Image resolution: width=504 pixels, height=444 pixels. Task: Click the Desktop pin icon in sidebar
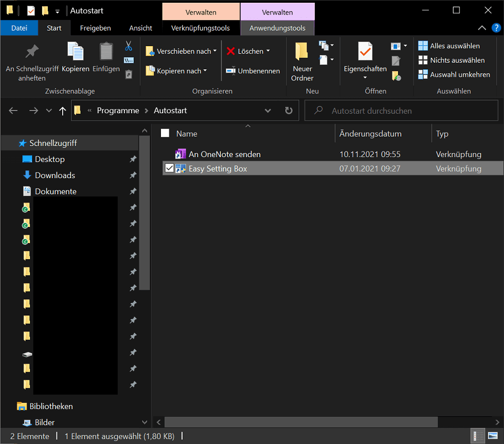pos(133,159)
